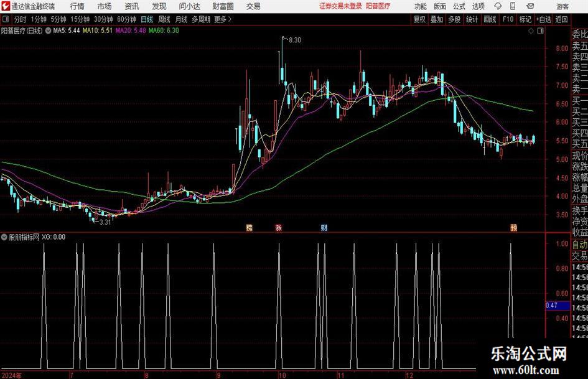Click the MA60: 6.30 indicator value

pyautogui.click(x=164, y=30)
